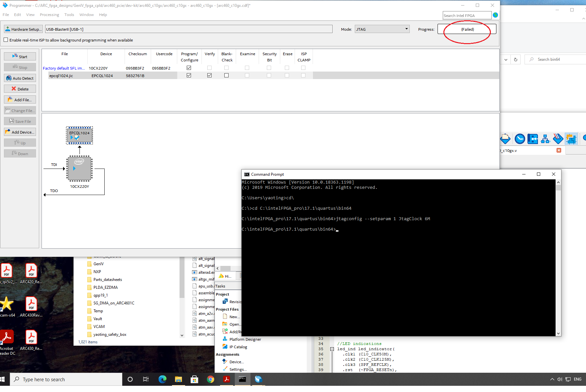Toggle Program/Configure for epcql1024.jic row

189,75
